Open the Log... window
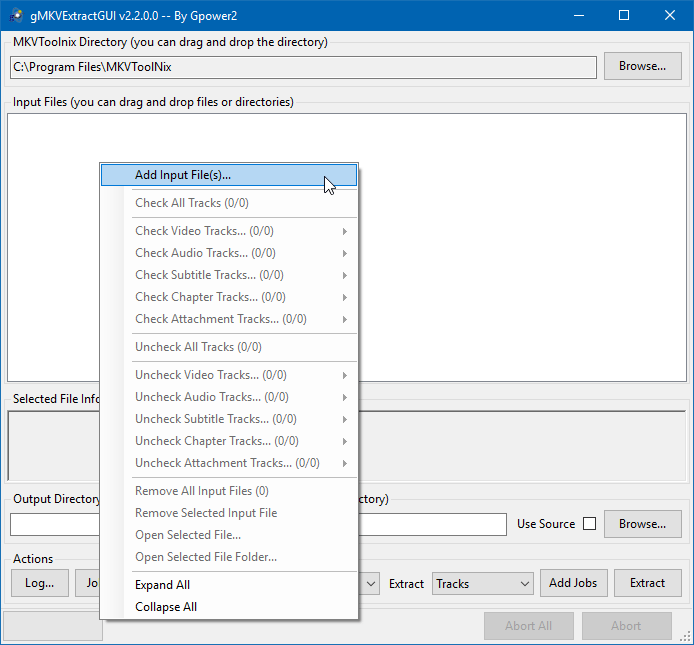 (40, 583)
